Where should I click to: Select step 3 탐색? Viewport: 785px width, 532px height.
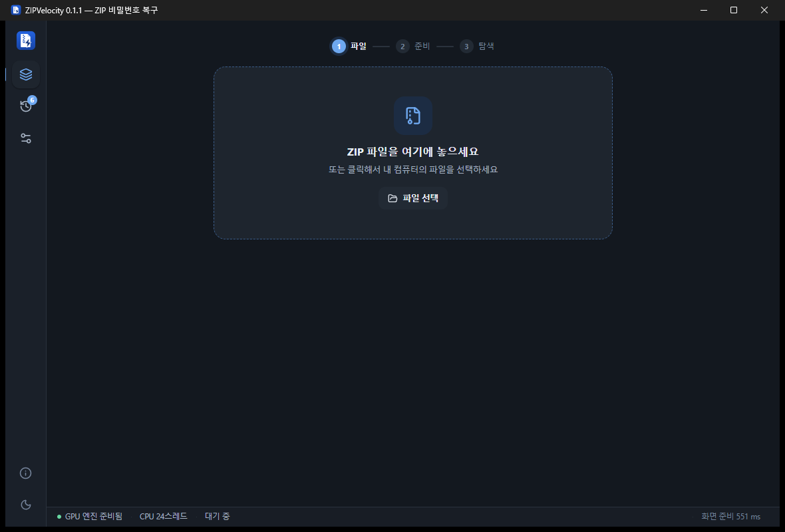point(477,46)
